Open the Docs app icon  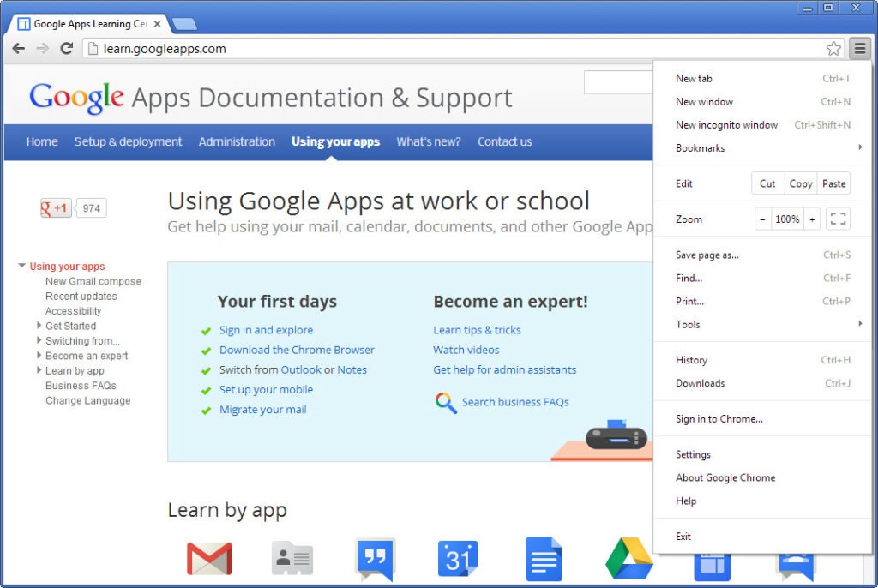(x=544, y=559)
